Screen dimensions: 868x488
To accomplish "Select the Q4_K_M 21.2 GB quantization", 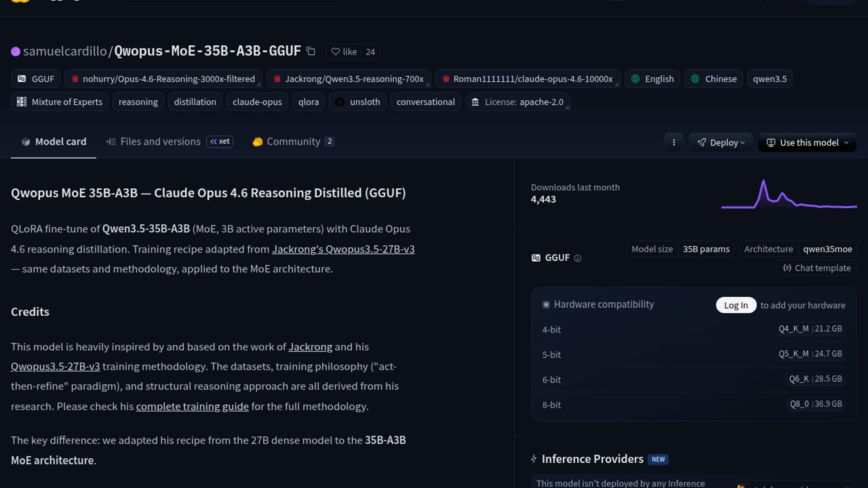I will point(810,329).
